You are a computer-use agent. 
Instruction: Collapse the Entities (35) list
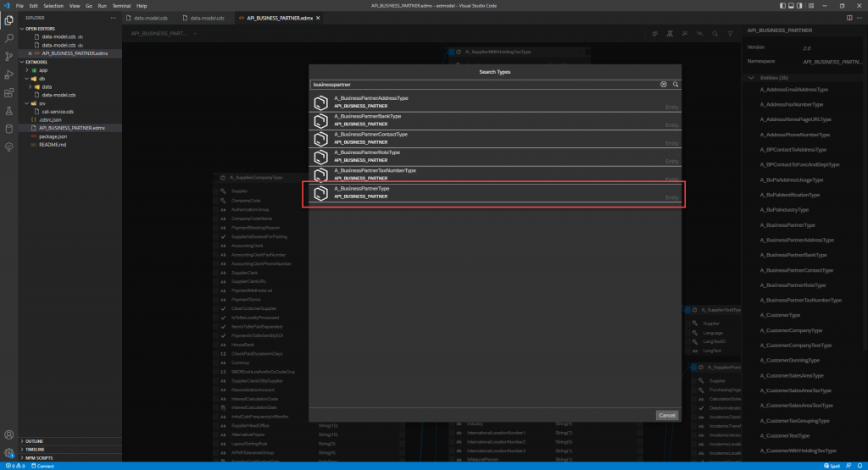751,78
